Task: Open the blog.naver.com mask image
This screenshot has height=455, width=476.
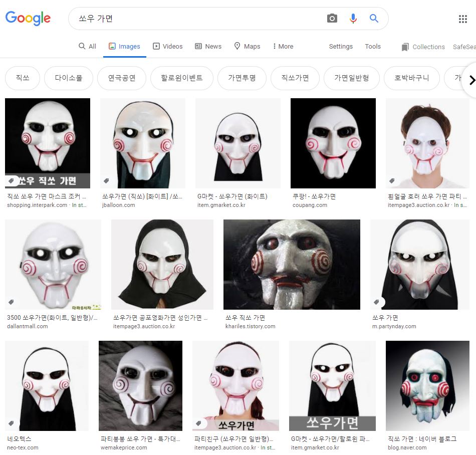Action: click(427, 385)
